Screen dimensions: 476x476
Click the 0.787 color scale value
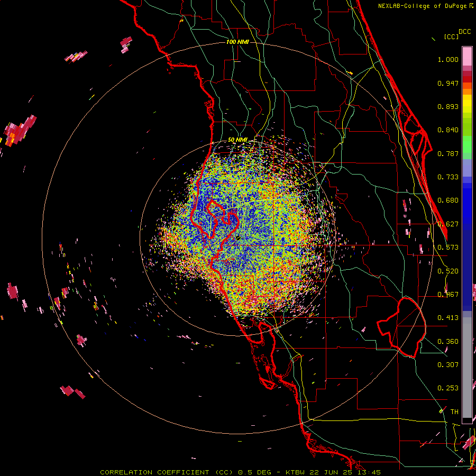[448, 153]
